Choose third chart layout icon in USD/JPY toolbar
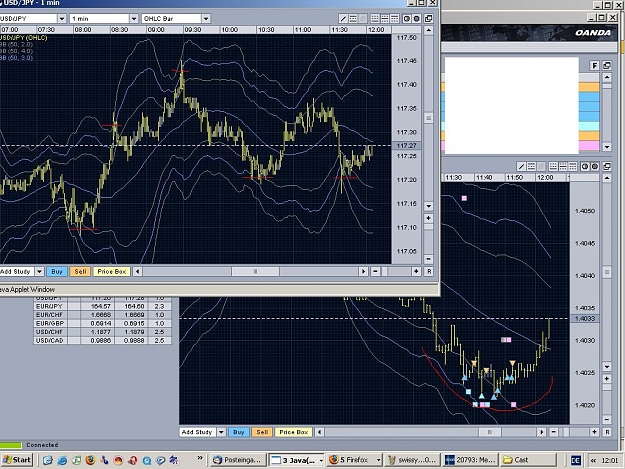 pos(394,19)
